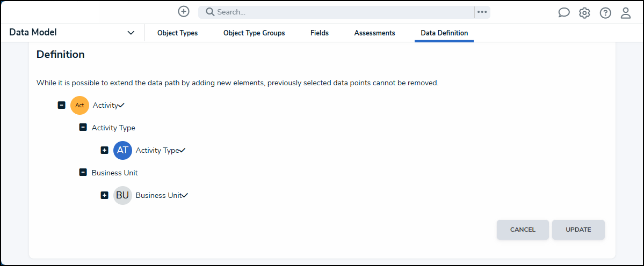Expand the Business Unit object node
This screenshot has height=266, width=644.
[105, 195]
